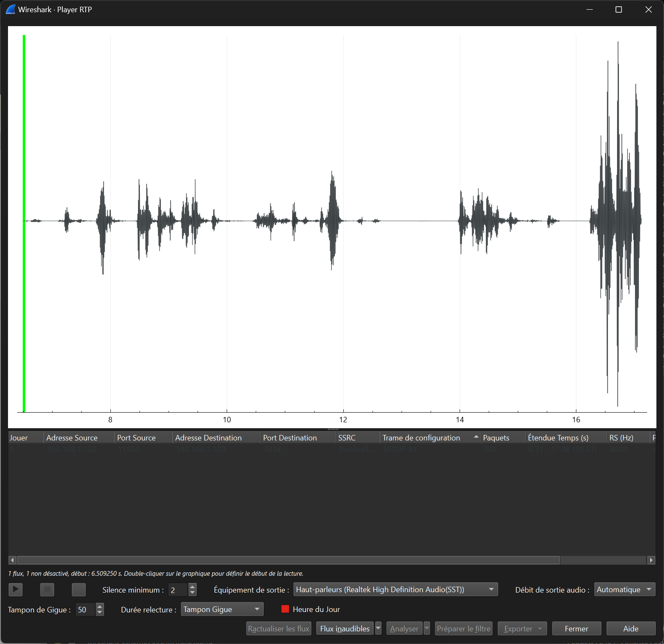Sort by the Jouer column header

pyautogui.click(x=26, y=437)
